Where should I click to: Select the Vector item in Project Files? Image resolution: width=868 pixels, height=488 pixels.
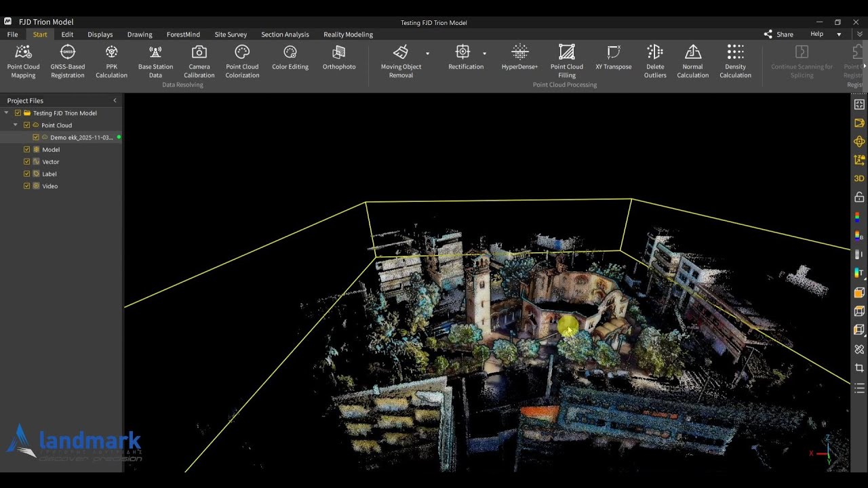click(51, 162)
